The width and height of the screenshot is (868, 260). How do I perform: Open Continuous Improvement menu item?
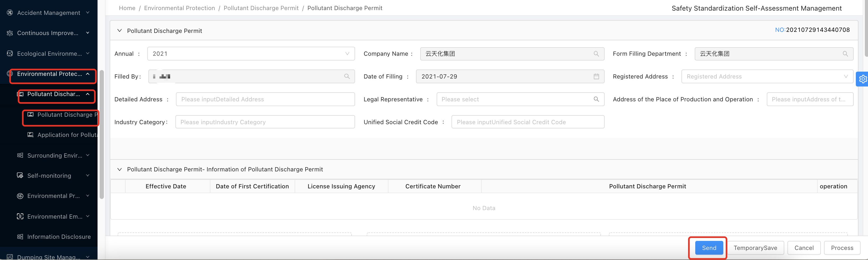tap(48, 33)
